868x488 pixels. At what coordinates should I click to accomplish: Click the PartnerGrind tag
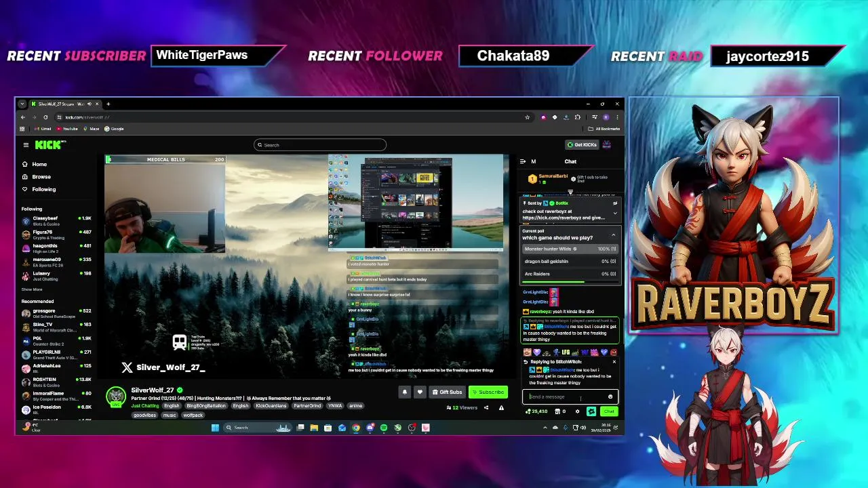[307, 406]
